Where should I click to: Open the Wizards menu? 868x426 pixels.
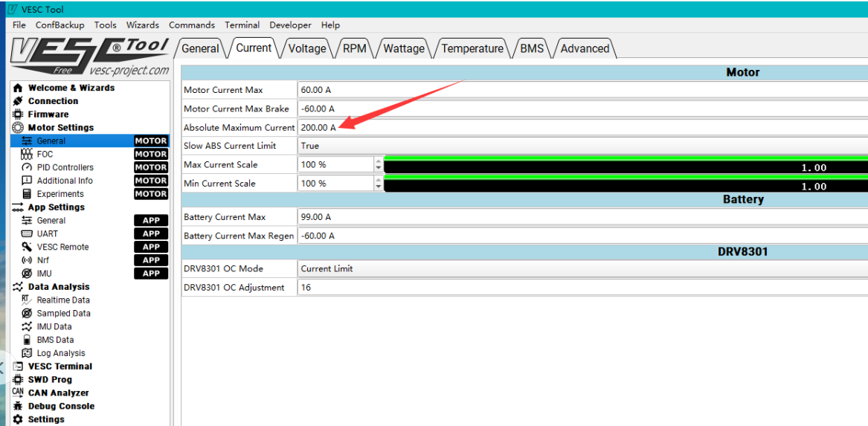tap(143, 25)
